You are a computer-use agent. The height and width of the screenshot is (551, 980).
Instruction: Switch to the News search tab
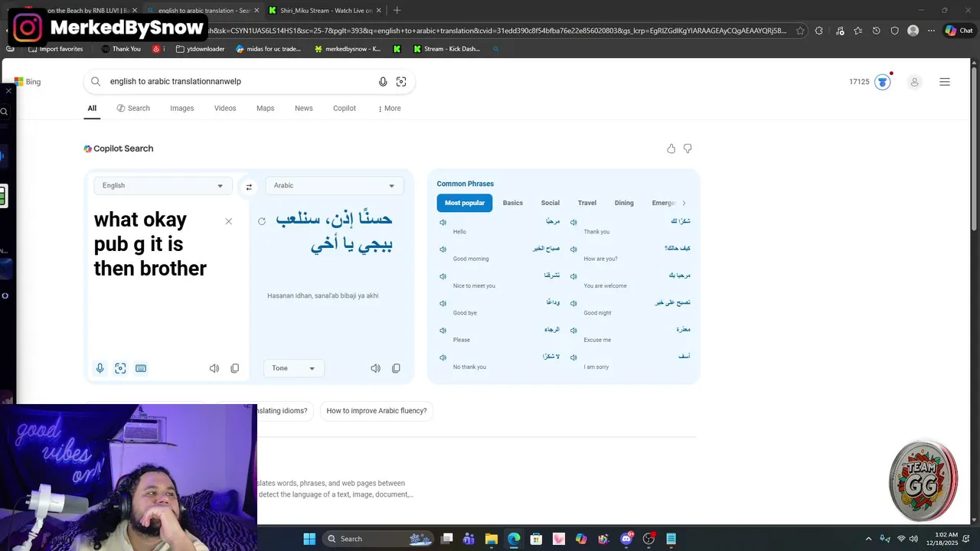pos(304,108)
